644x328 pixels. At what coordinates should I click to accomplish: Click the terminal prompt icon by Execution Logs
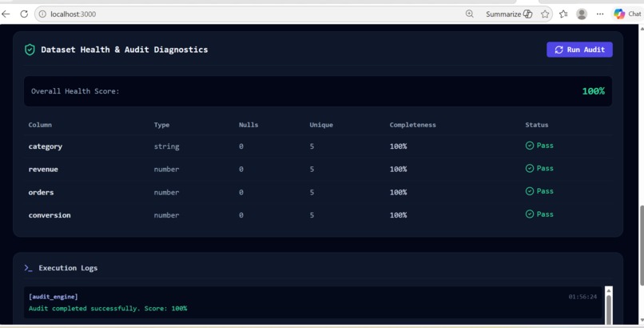coord(28,268)
